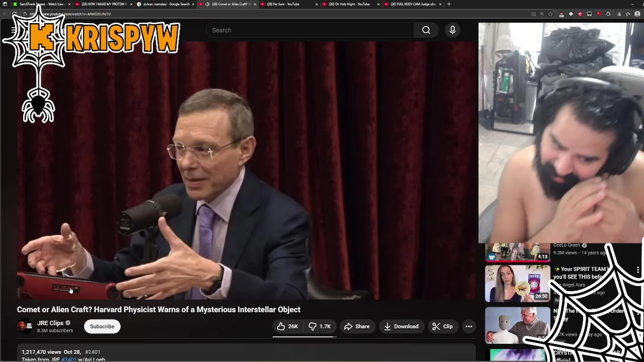Open the mannequin and man video thumbnail
644x362 pixels.
517,325
